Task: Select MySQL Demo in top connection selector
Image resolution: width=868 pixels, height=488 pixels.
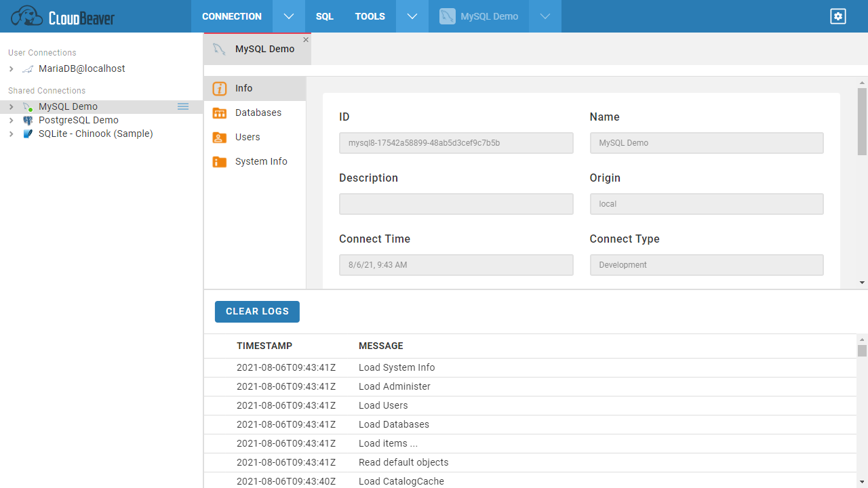Action: point(479,16)
